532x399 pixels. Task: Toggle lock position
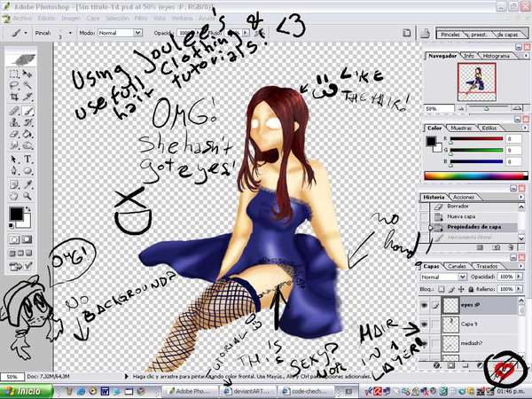(x=461, y=289)
